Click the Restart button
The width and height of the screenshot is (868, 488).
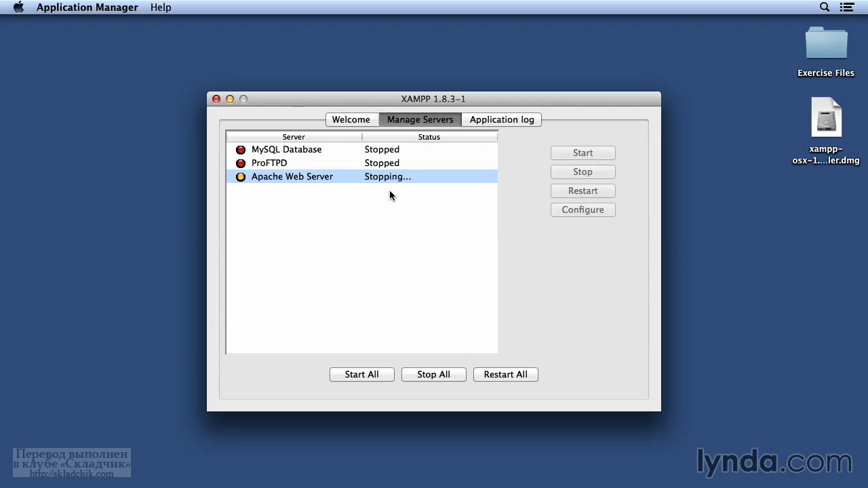click(583, 191)
